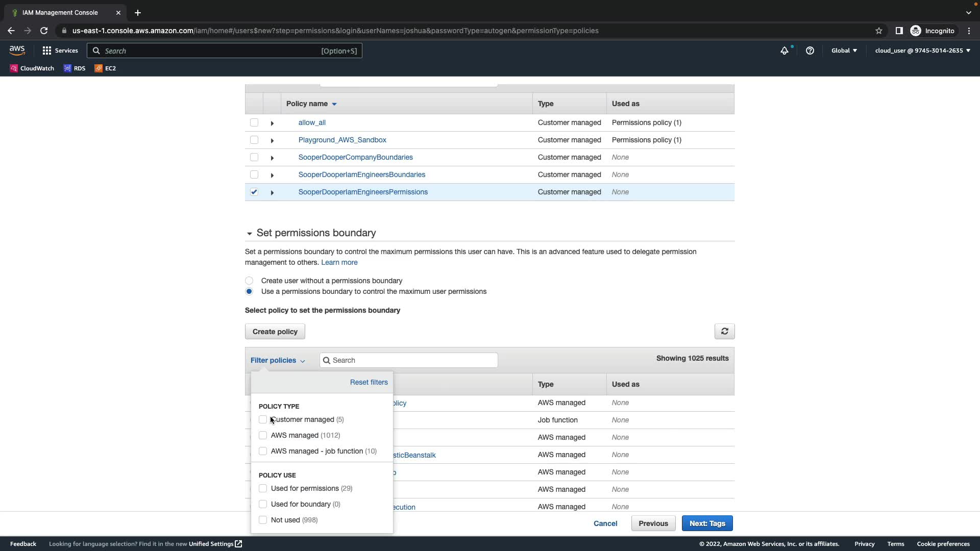Image resolution: width=980 pixels, height=551 pixels.
Task: Open the CloudWatch bookmark shortcut
Action: click(32, 68)
